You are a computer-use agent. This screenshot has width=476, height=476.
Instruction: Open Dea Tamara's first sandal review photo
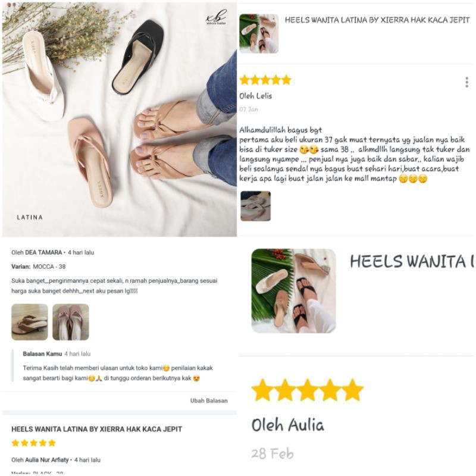coord(29,322)
